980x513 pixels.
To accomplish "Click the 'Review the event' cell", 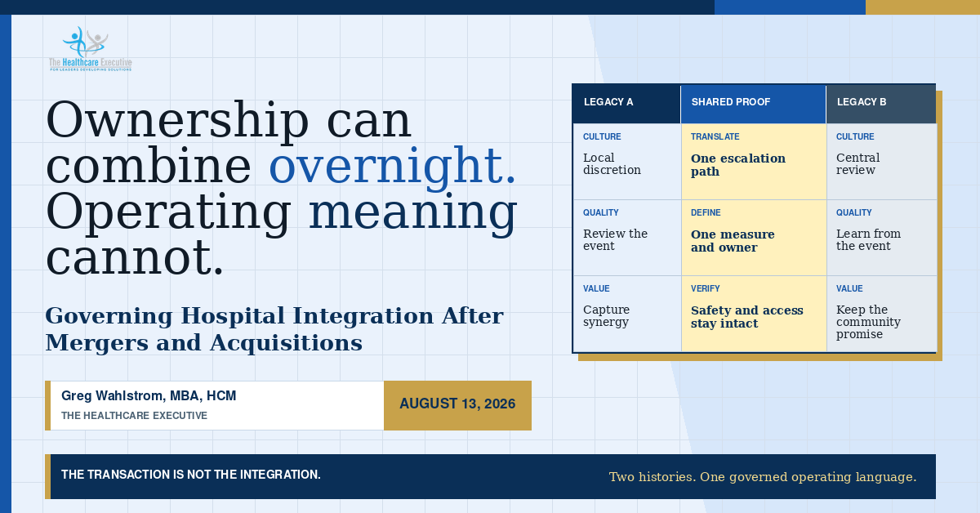I will click(627, 237).
